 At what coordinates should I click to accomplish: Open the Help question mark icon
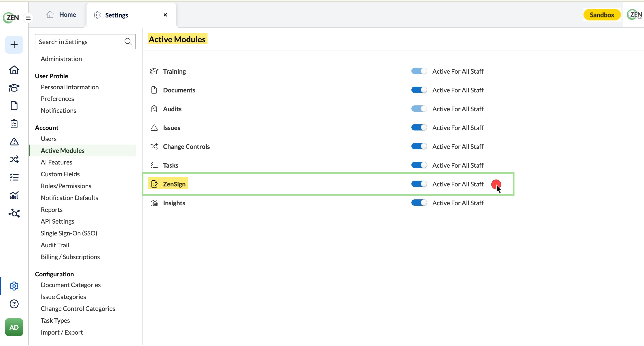click(14, 304)
